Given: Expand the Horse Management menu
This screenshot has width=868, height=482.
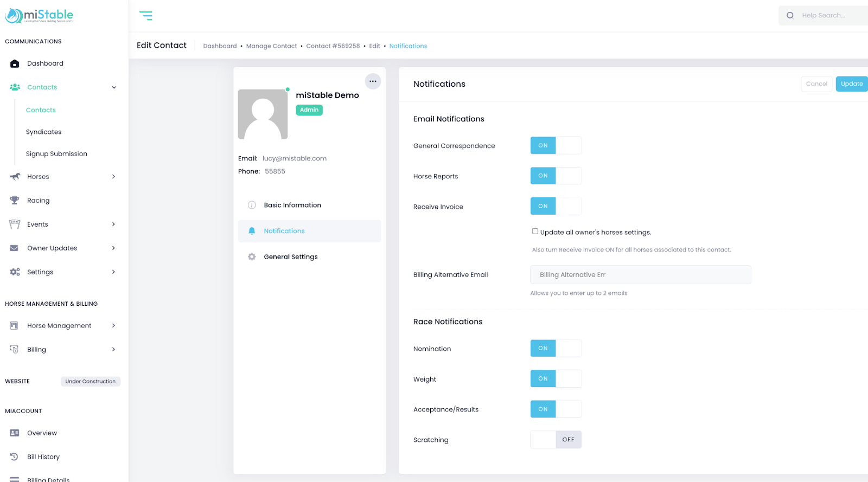Looking at the screenshot, I should coord(113,326).
